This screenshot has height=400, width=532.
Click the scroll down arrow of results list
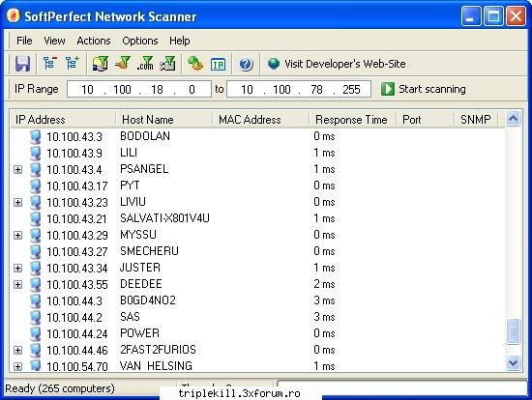tap(513, 362)
